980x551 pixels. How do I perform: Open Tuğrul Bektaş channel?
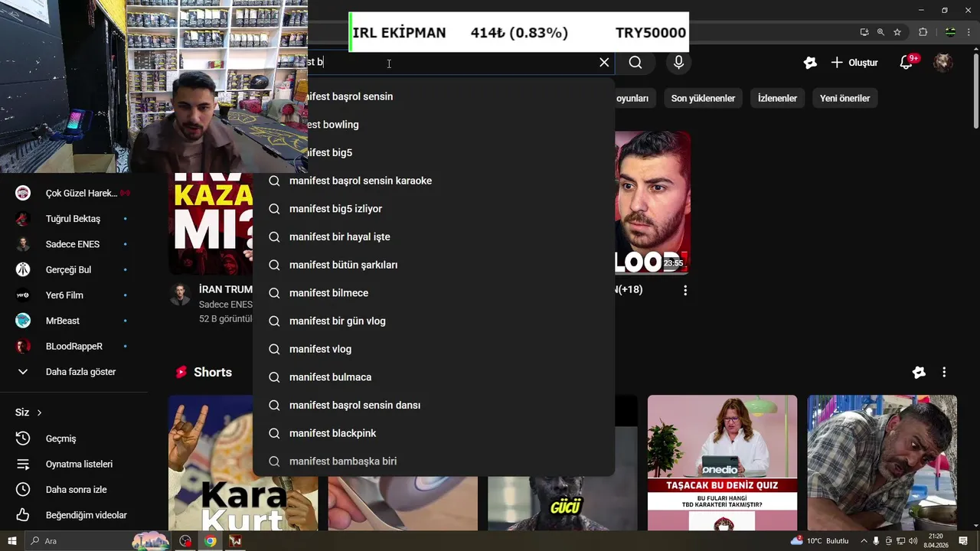tap(73, 219)
